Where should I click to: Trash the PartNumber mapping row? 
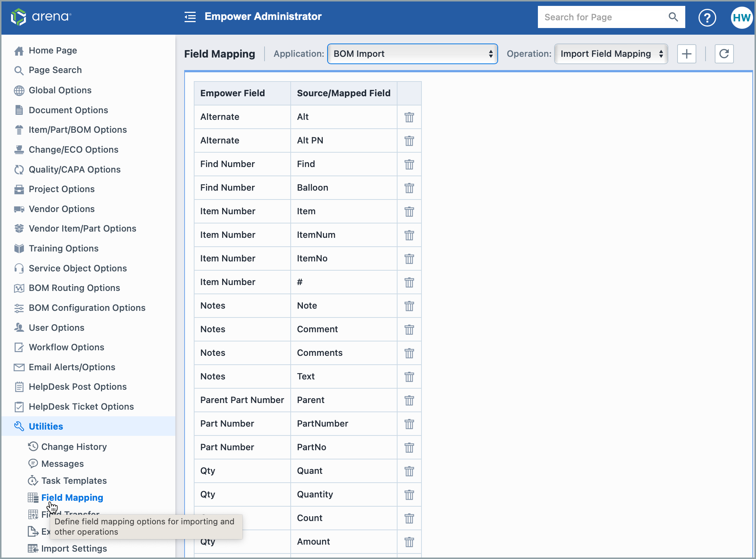point(409,424)
